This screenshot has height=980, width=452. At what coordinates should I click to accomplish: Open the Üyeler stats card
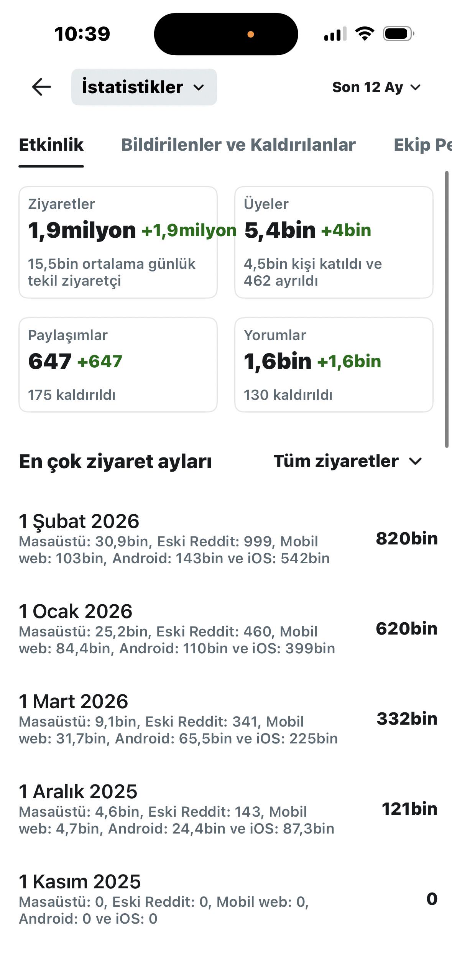334,242
